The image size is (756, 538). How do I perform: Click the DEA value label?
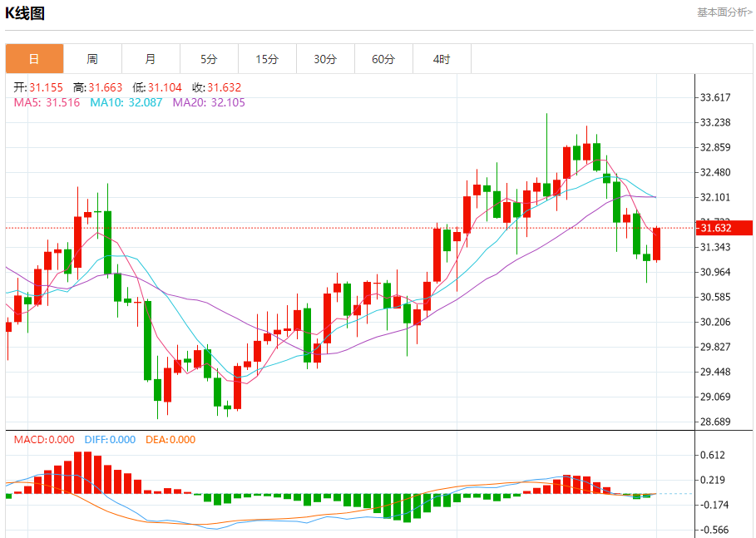170,440
